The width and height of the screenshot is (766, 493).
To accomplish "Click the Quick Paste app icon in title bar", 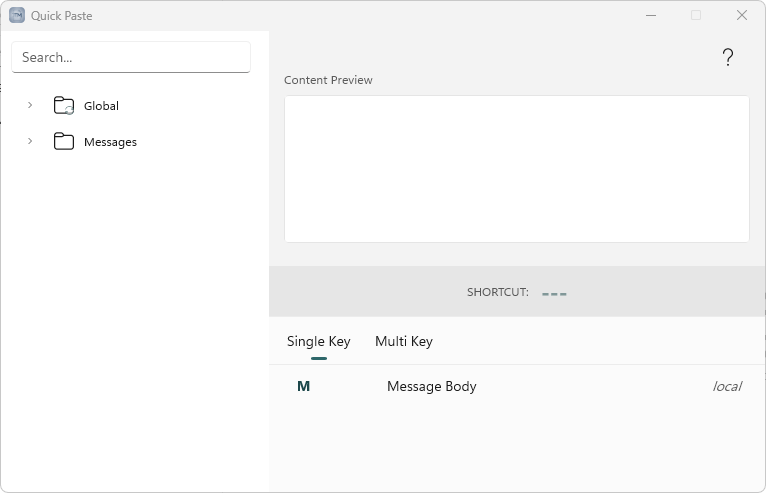I will (x=17, y=16).
